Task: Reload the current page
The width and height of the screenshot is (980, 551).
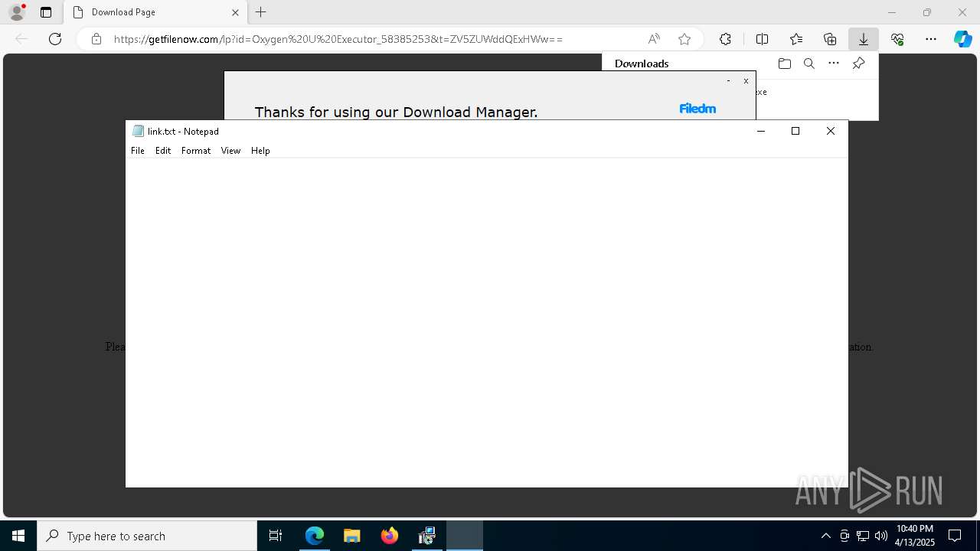Action: tap(55, 39)
